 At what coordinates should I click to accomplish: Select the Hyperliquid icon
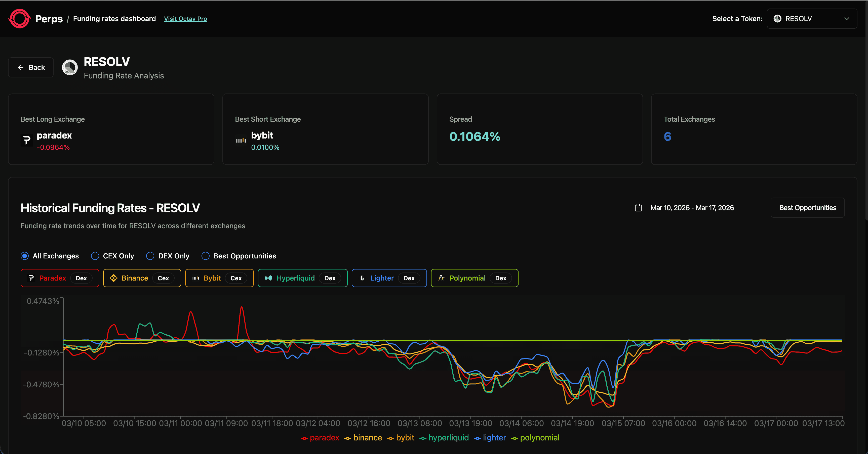pos(268,278)
